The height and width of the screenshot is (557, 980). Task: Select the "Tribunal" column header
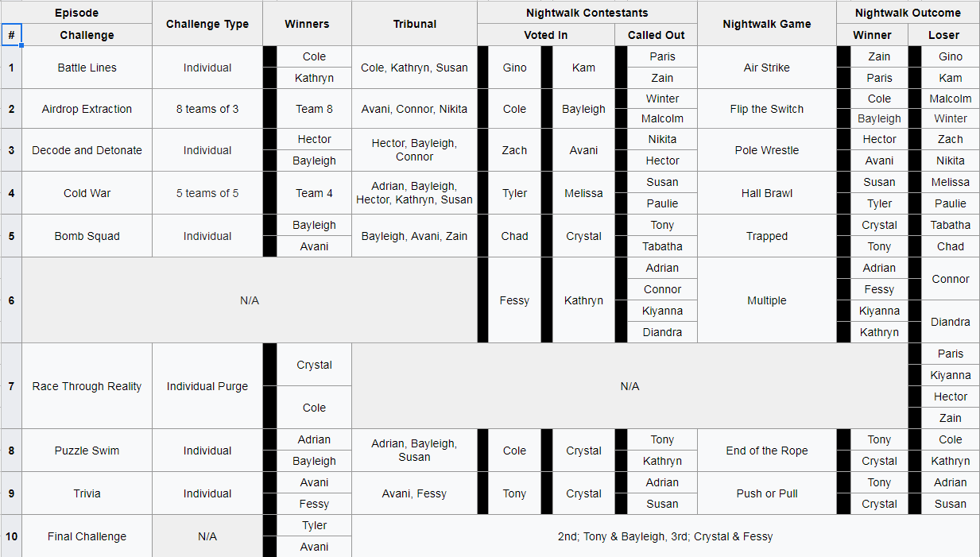(x=414, y=24)
